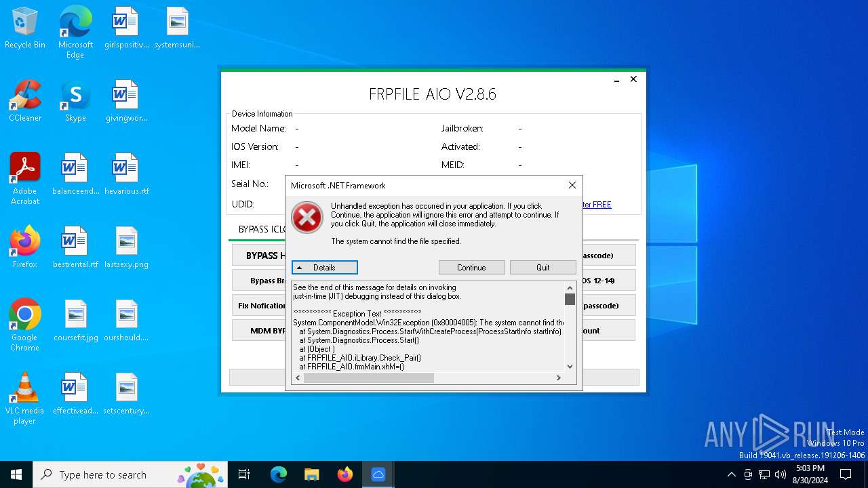Open the notification center
The height and width of the screenshot is (488, 868).
(846, 474)
